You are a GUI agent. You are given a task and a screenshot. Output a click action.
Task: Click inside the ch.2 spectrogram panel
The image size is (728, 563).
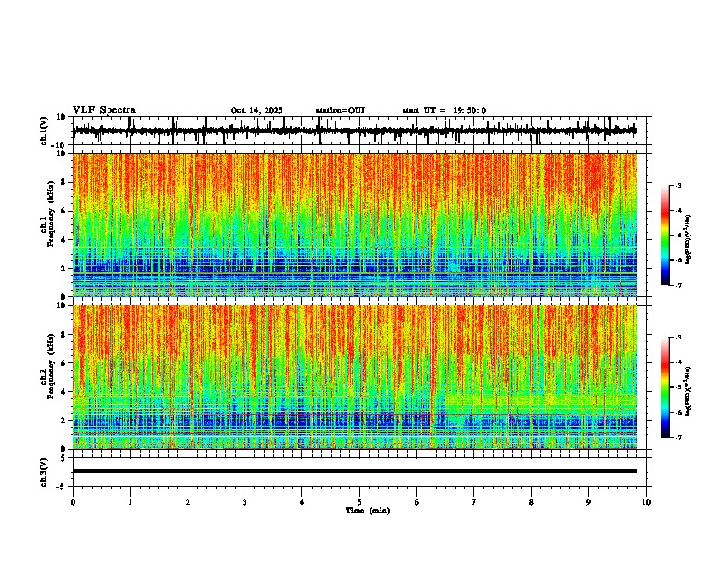pyautogui.click(x=355, y=377)
